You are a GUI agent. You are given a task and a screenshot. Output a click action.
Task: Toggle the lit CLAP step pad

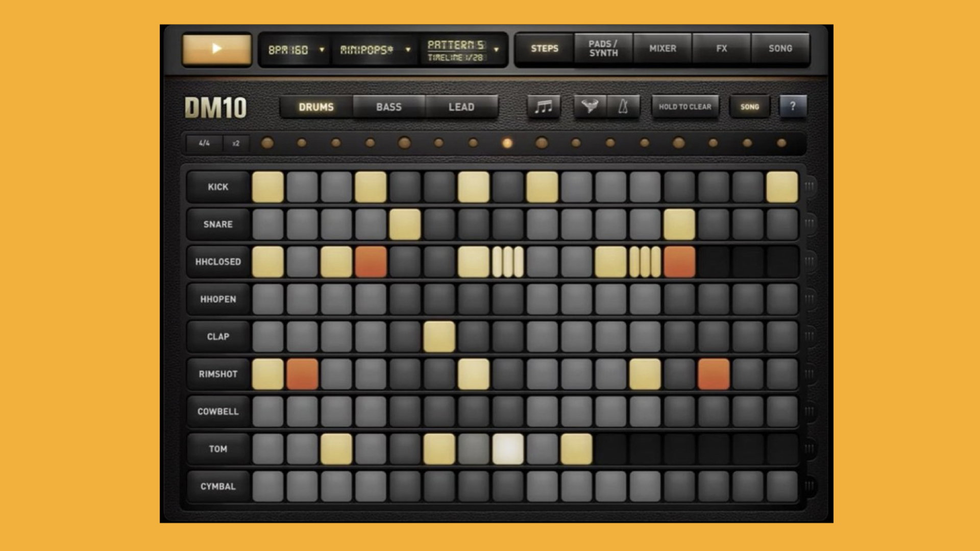coord(439,337)
